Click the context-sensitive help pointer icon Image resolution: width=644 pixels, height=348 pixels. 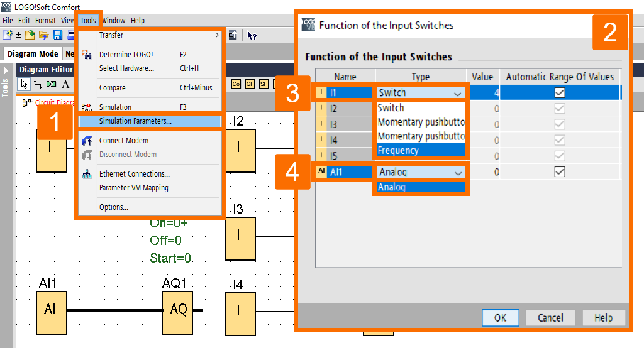[252, 36]
